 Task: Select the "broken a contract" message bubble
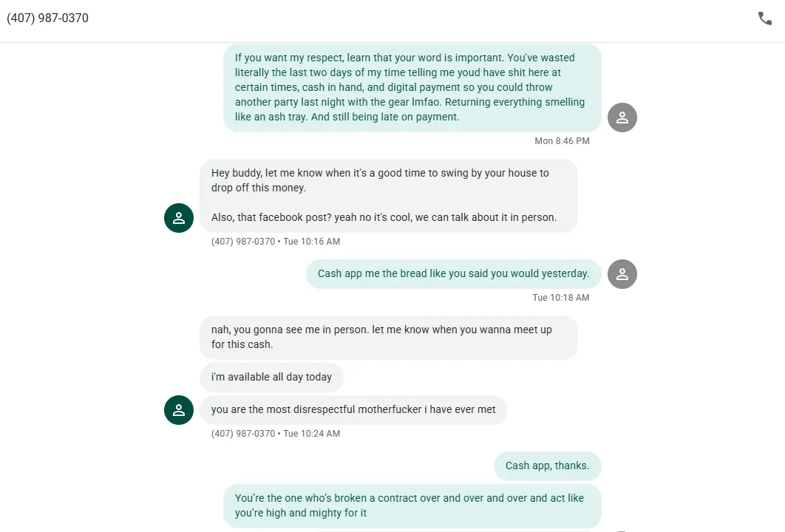tap(412, 505)
